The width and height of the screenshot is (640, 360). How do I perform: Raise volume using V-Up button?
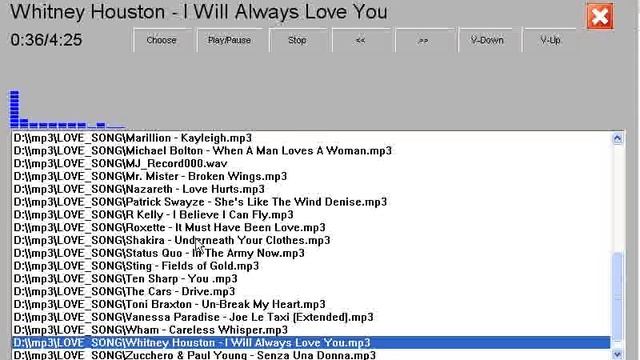tap(550, 40)
